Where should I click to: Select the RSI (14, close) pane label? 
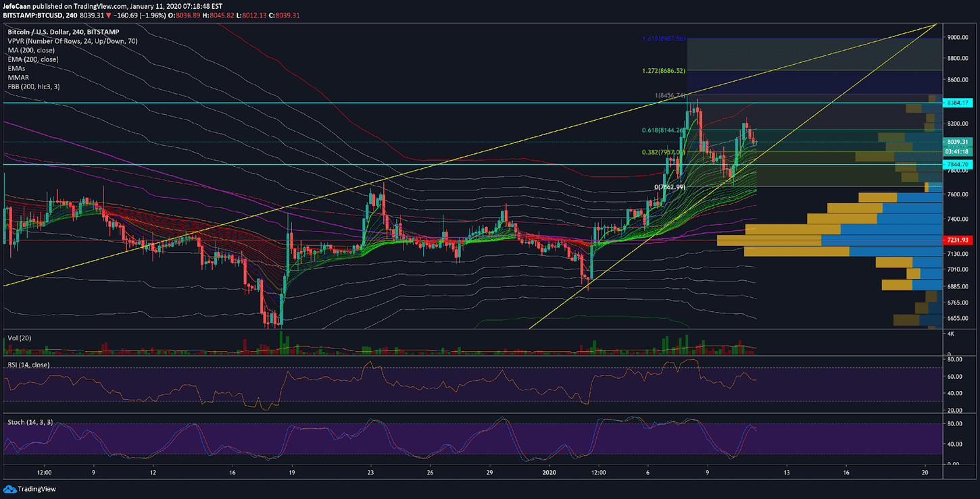29,365
